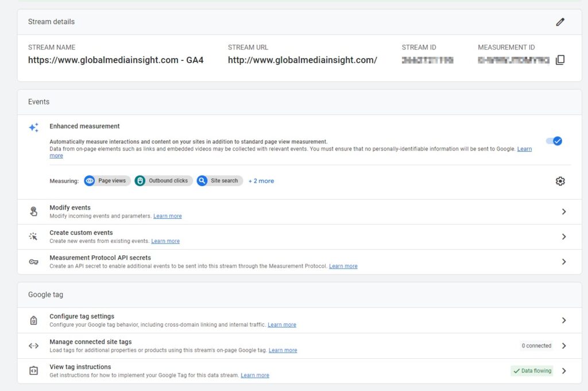Screen dimensions: 588x391
Task: Click the Data flowing status badge
Action: (531, 370)
